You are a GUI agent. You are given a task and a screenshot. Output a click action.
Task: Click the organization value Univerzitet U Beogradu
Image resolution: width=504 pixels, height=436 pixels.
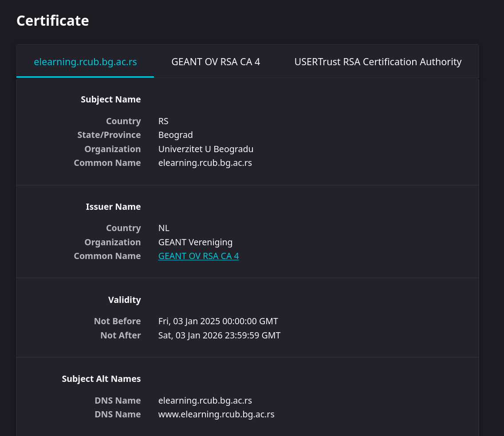[206, 149]
